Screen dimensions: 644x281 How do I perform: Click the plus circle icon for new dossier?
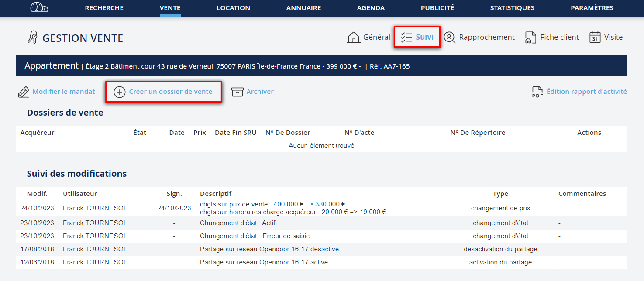pos(119,92)
